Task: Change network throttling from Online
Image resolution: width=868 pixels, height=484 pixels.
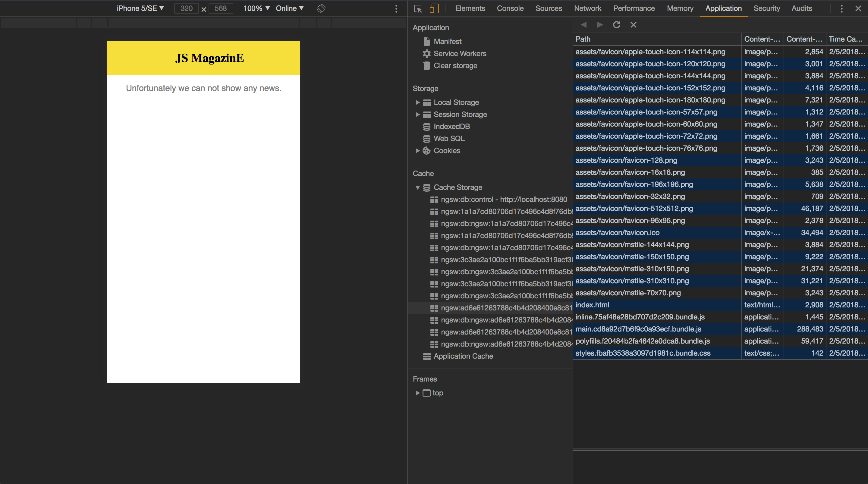Action: (x=289, y=8)
